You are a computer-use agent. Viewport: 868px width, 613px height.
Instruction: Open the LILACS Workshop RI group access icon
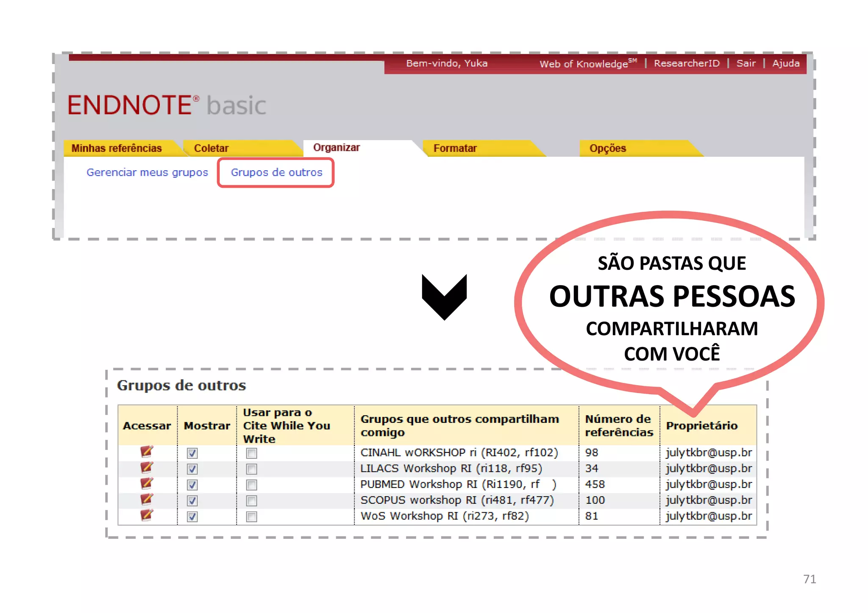[147, 468]
